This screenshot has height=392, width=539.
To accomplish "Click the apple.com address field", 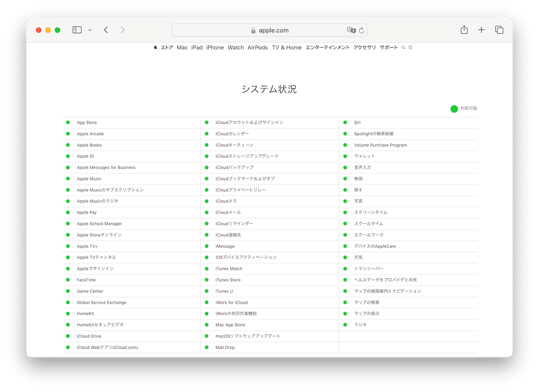I will [269, 30].
